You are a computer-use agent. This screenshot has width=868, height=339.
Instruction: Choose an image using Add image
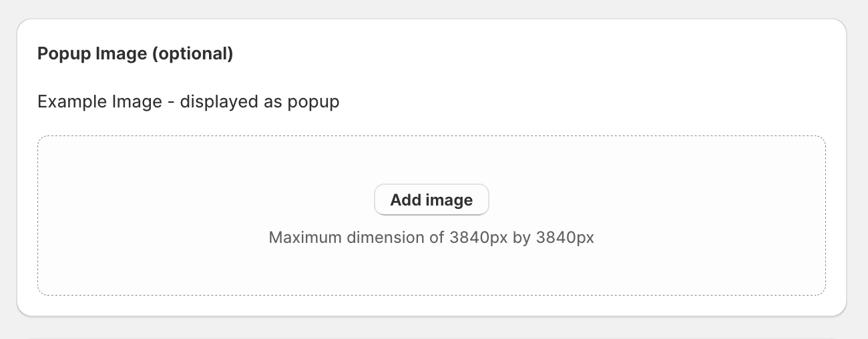point(431,200)
